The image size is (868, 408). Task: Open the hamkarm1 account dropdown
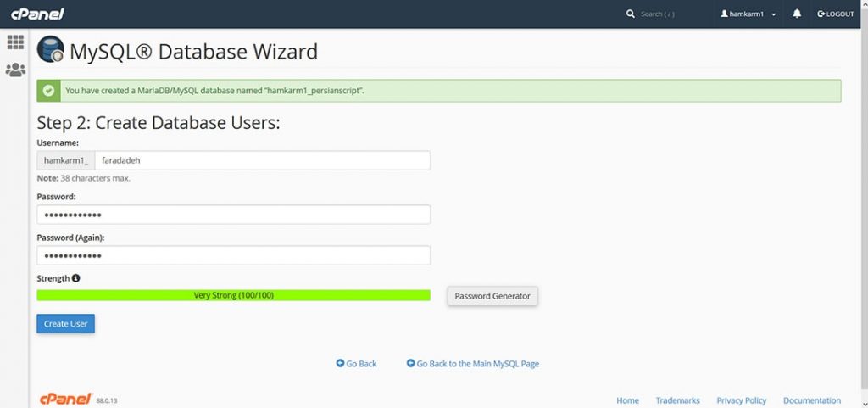coord(748,14)
